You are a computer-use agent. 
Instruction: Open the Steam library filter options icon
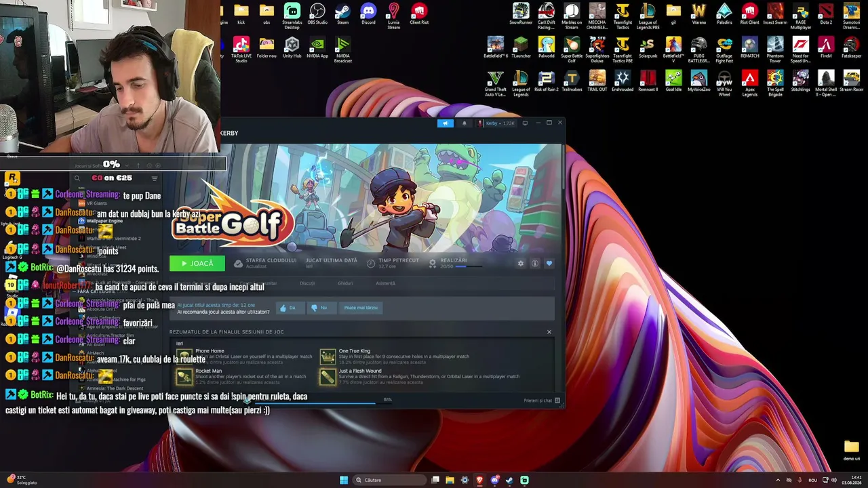(x=155, y=178)
